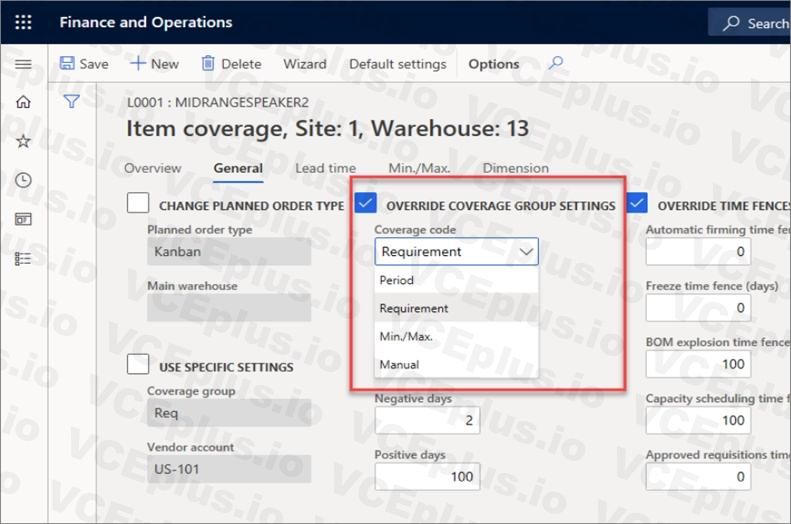Choose Manual coverage code option

point(456,364)
